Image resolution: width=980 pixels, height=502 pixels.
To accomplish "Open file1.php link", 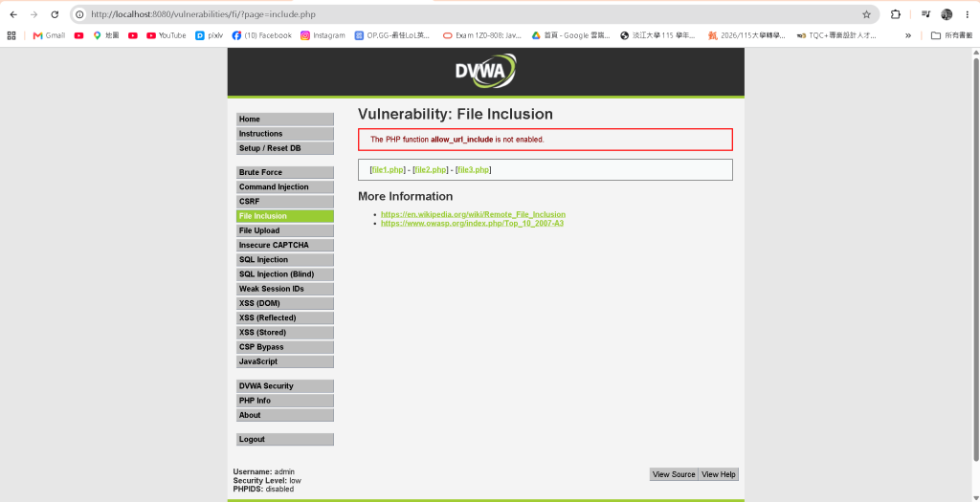I will pyautogui.click(x=389, y=170).
